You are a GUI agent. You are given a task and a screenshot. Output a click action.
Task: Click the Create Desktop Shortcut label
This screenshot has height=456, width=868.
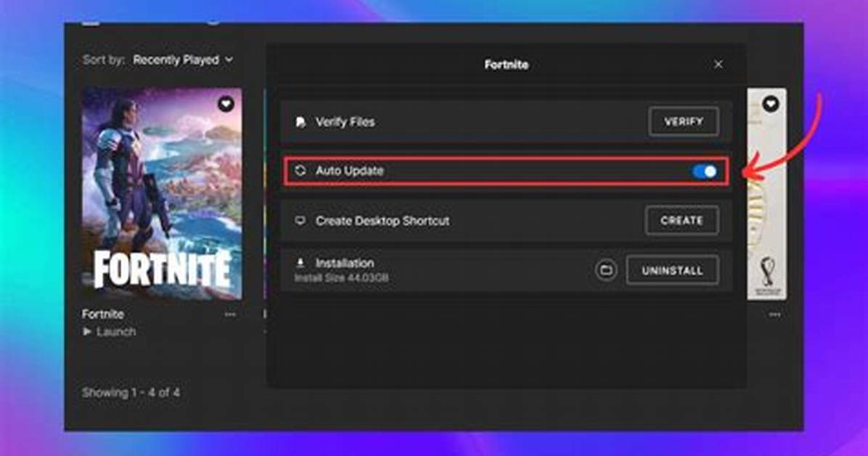[382, 221]
